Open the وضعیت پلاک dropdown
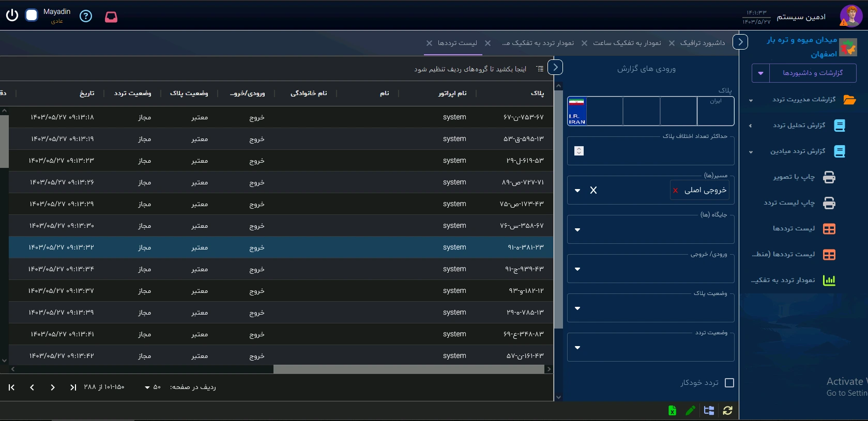Viewport: 868px width, 421px height. click(x=651, y=308)
